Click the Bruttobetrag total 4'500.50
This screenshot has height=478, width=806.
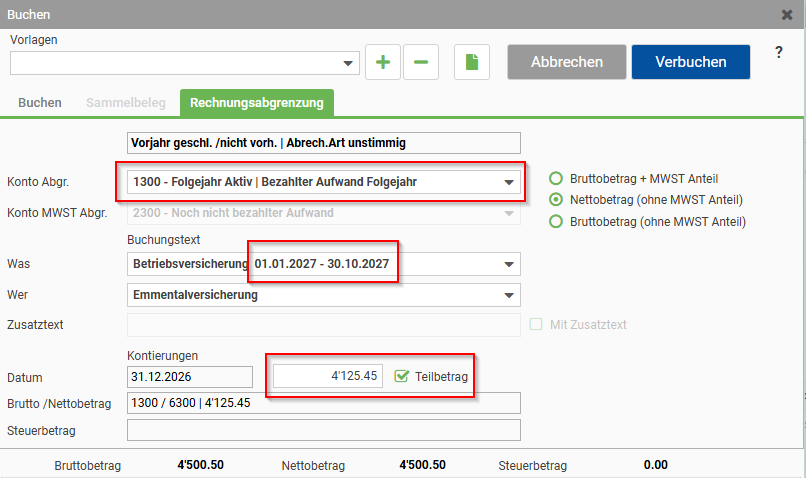[200, 465]
